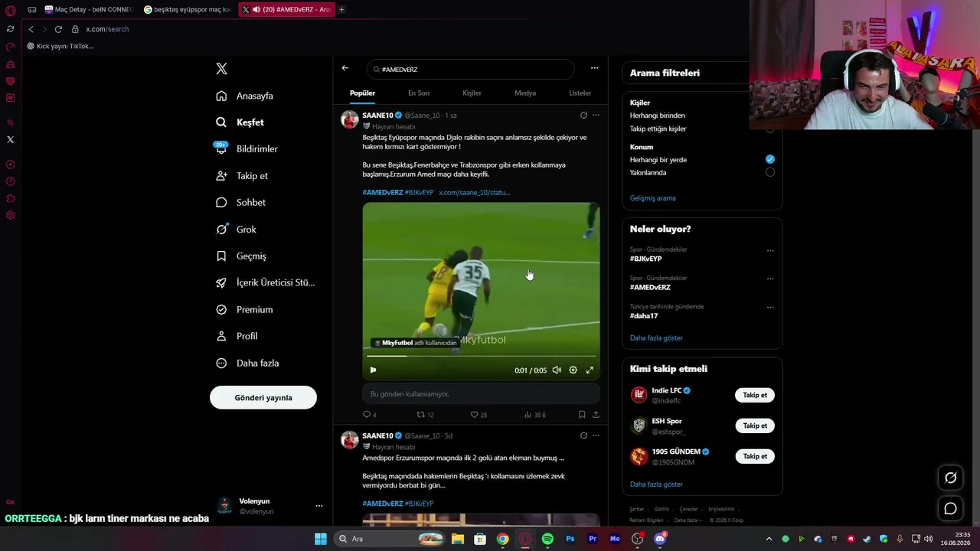980x551 pixels.
Task: Open Sohbet chat messages
Action: (240, 203)
